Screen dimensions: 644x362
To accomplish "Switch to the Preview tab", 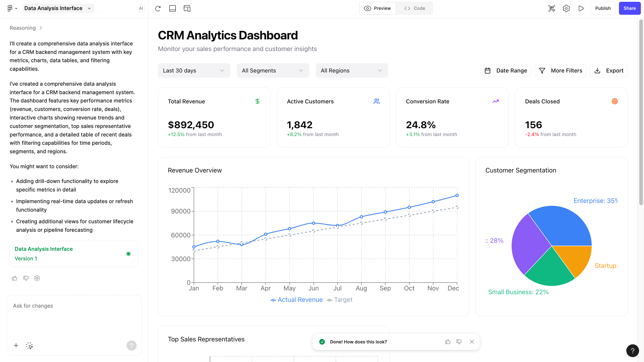I will 377,8.
